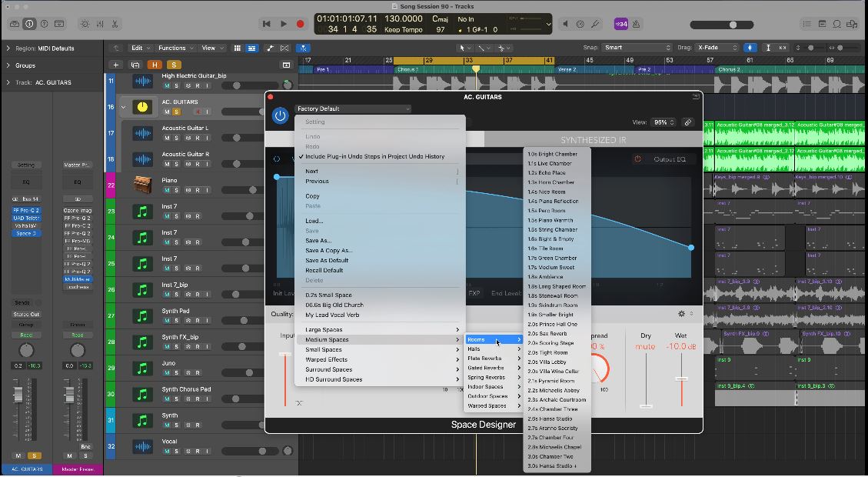Screen dimensions: 868x477
Task: Click the plug-in link chain icon
Action: pos(688,122)
